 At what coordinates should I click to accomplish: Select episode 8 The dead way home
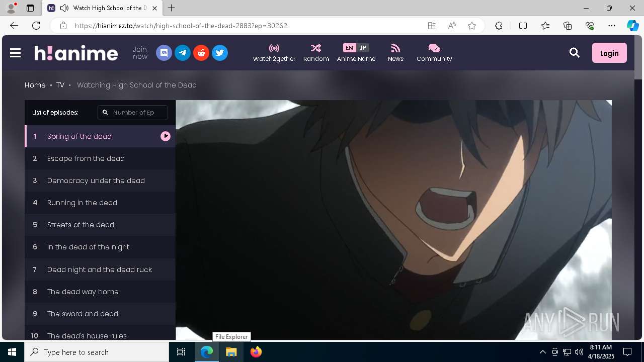click(x=100, y=292)
